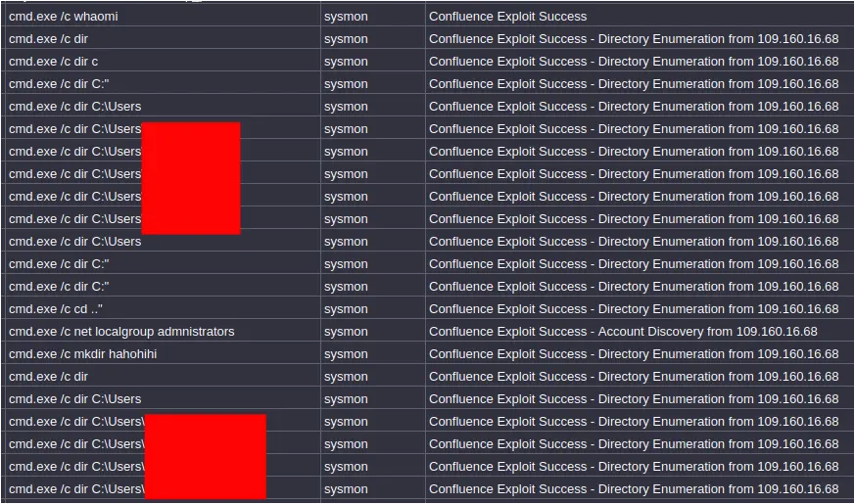Click sysmon in the "cd .." row

[x=346, y=309]
